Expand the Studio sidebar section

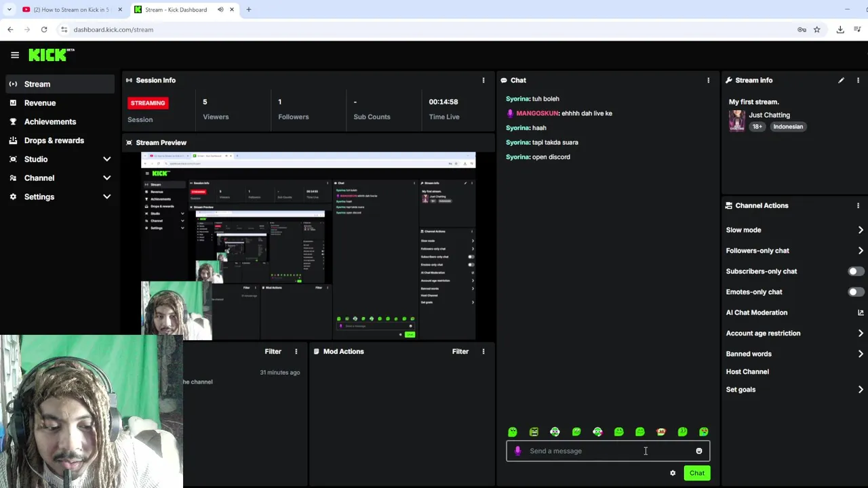click(x=106, y=159)
